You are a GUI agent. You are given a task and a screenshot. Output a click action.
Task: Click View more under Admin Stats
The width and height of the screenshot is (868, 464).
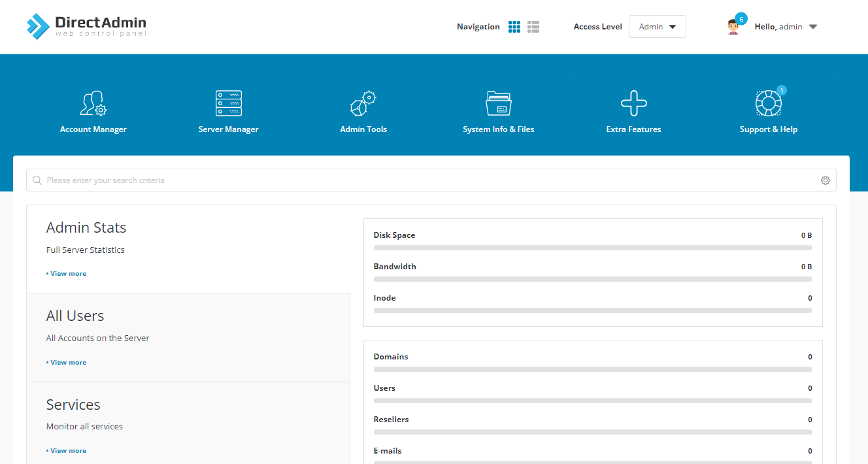pos(68,274)
